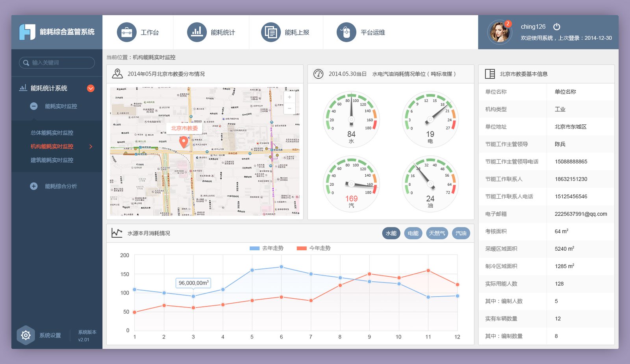Switch chart to 电能
The image size is (630, 364).
[413, 233]
